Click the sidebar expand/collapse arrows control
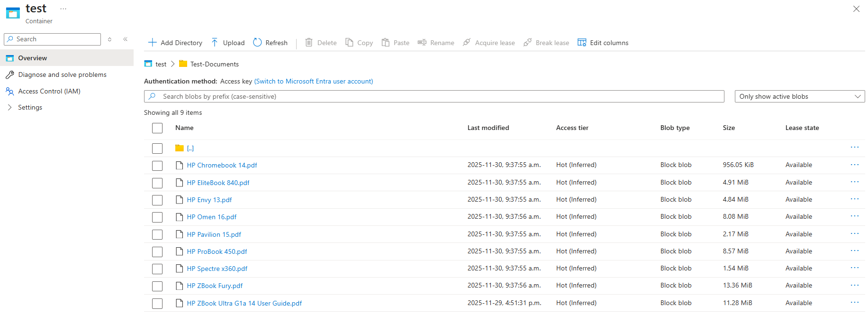The image size is (868, 316). click(x=110, y=39)
